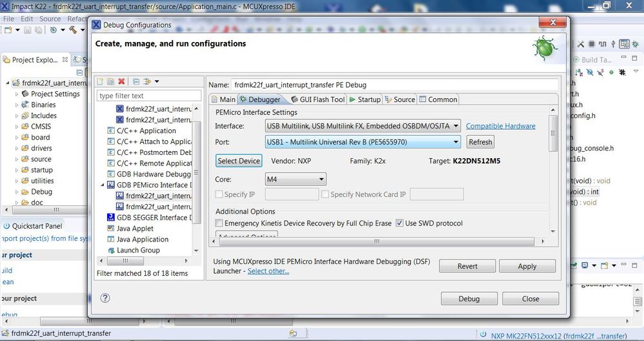This screenshot has height=341, width=644.
Task: Switch to the Source tab in the dialog
Action: pos(400,99)
